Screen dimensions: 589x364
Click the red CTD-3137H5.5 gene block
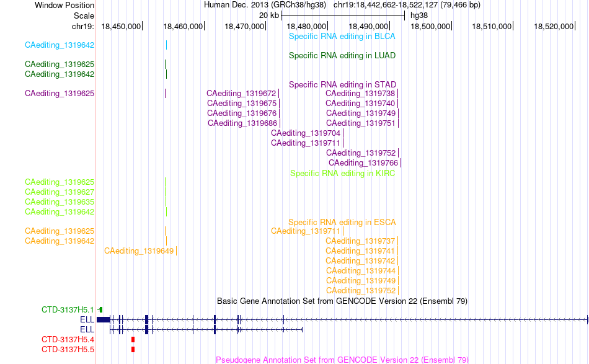pos(133,349)
